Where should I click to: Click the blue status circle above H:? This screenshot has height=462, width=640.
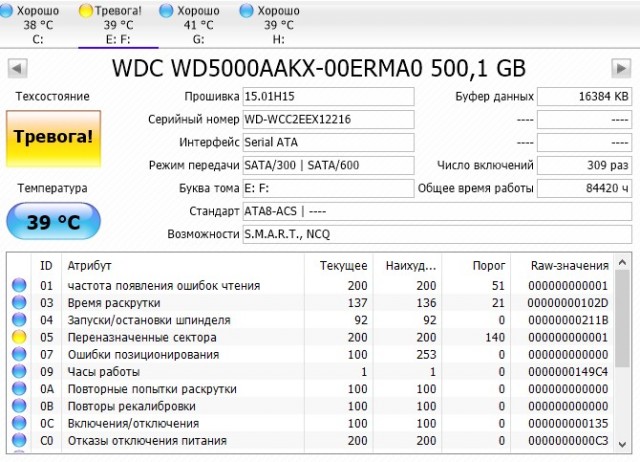click(x=246, y=11)
